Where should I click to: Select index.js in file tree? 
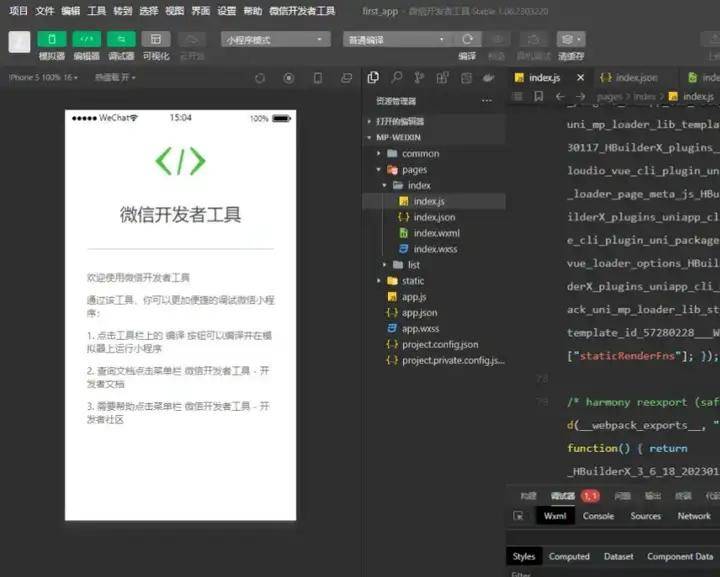(x=434, y=201)
